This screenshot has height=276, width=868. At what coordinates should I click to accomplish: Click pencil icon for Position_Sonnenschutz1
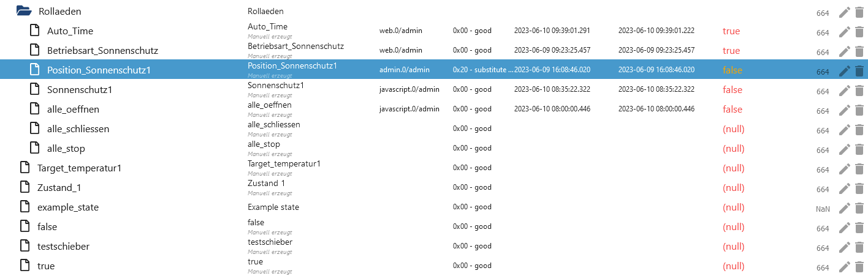pyautogui.click(x=845, y=70)
